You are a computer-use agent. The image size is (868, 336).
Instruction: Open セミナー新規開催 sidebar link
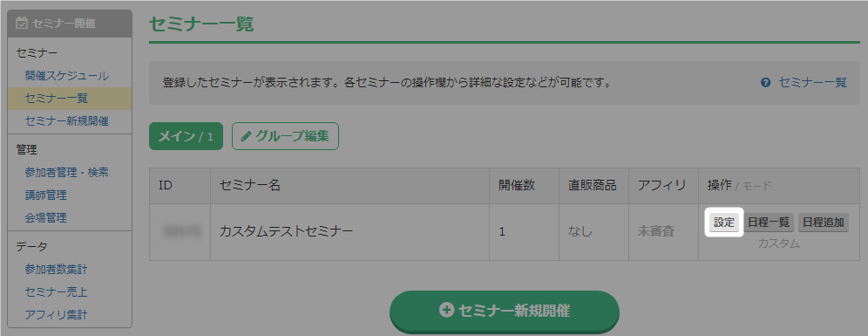pyautogui.click(x=66, y=120)
